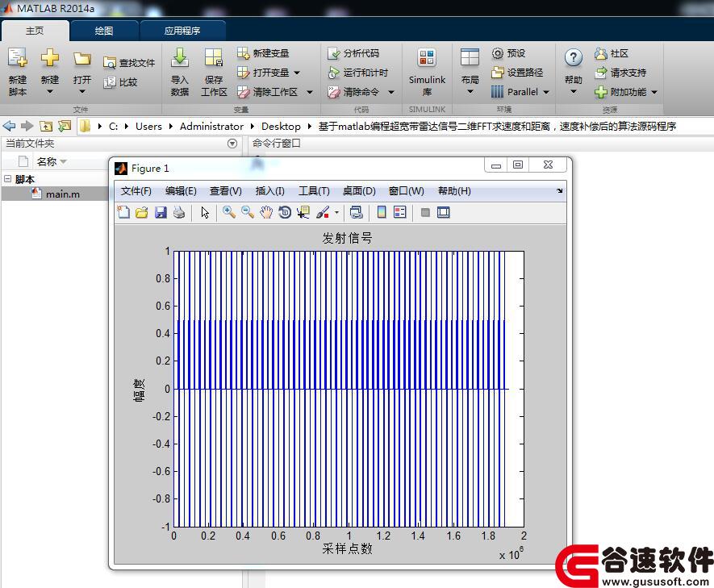Click Find Files (查找文件) in the ribbon
Viewport: 714px width, 588px height.
[x=129, y=63]
